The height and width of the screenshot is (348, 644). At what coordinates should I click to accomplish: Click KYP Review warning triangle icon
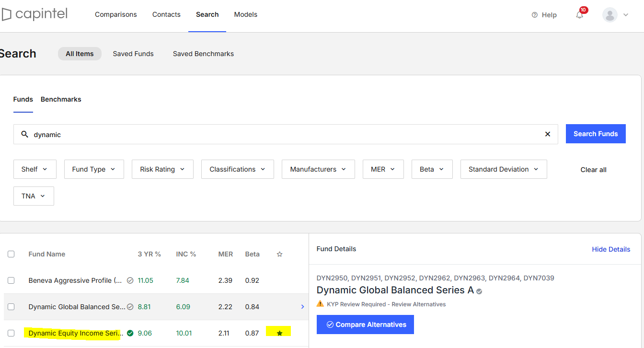(321, 304)
